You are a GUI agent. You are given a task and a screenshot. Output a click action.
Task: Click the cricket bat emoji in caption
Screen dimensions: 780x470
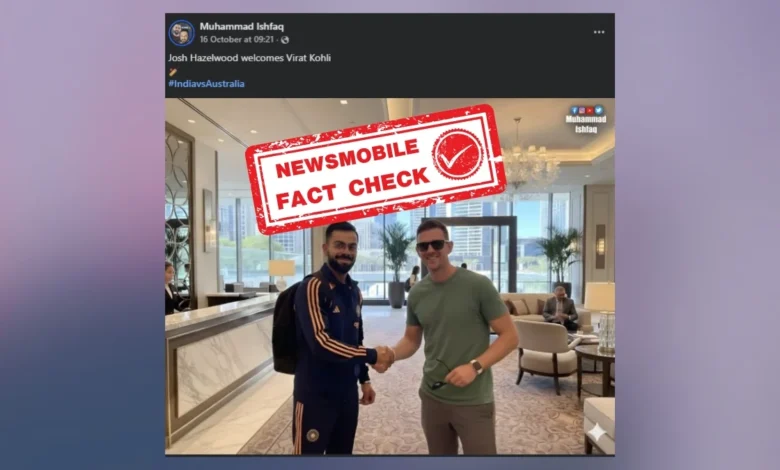point(173,72)
